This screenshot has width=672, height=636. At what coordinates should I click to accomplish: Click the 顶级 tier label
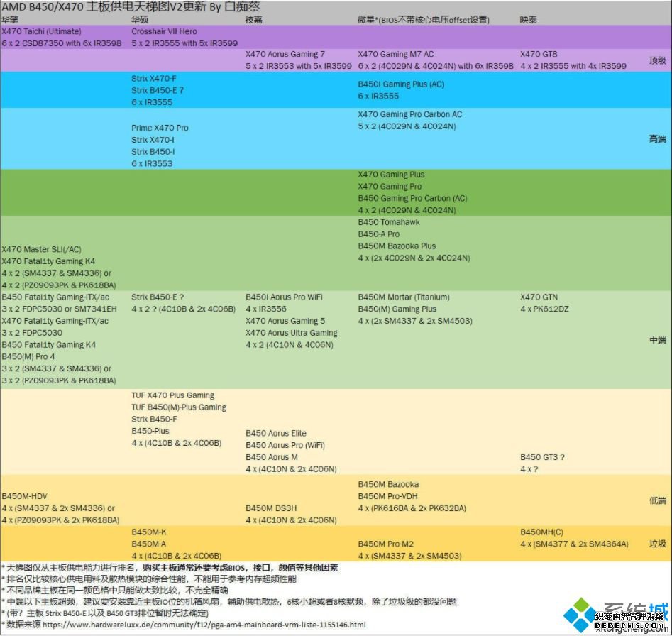657,60
